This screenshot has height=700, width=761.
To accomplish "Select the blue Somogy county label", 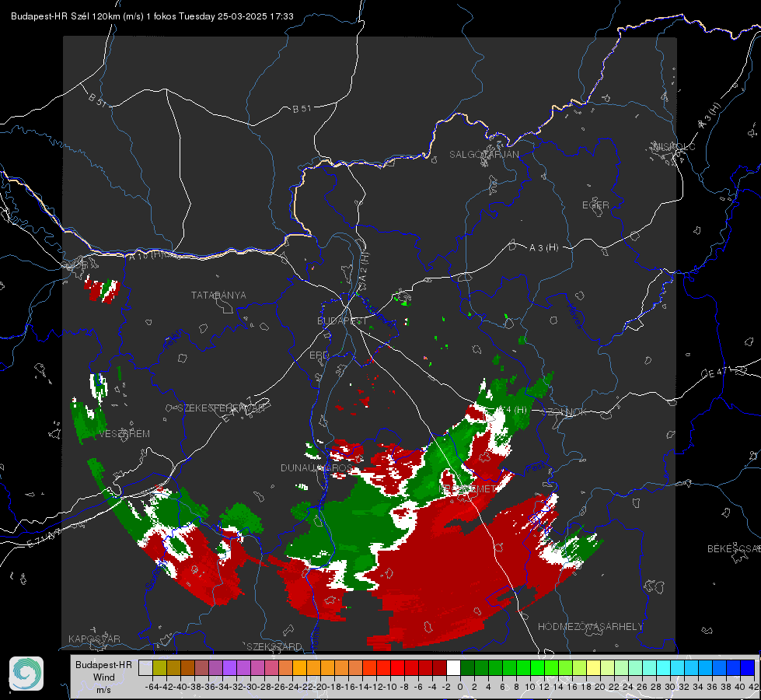I will click(156, 575).
